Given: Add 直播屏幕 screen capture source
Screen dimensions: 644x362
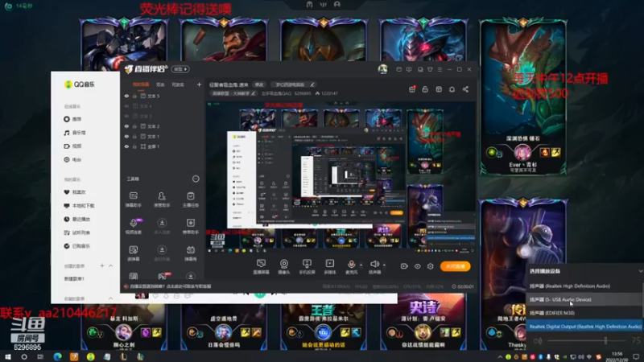Looking at the screenshot, I should [x=261, y=266].
